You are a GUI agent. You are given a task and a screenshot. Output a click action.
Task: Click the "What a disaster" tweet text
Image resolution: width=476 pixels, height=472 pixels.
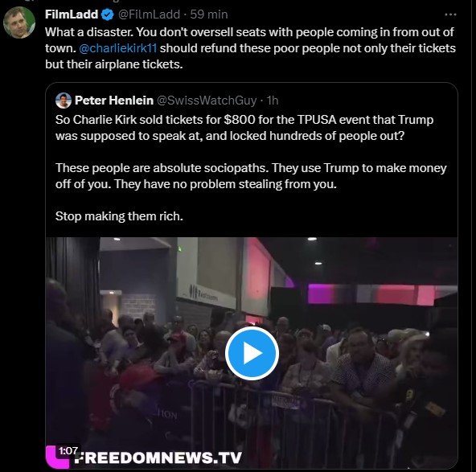[x=250, y=48]
